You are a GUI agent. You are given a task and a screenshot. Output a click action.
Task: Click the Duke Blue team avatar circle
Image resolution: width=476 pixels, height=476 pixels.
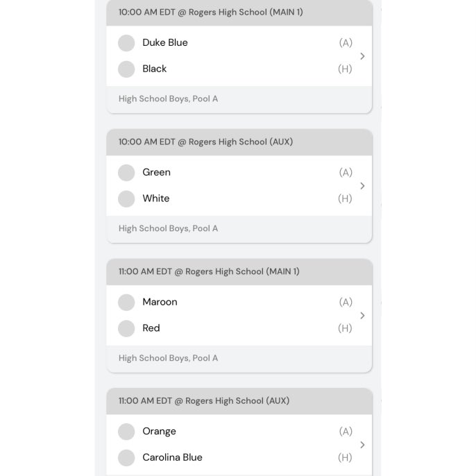[126, 43]
